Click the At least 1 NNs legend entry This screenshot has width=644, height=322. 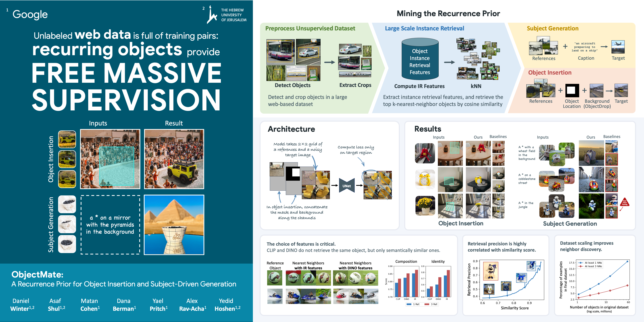tap(593, 263)
